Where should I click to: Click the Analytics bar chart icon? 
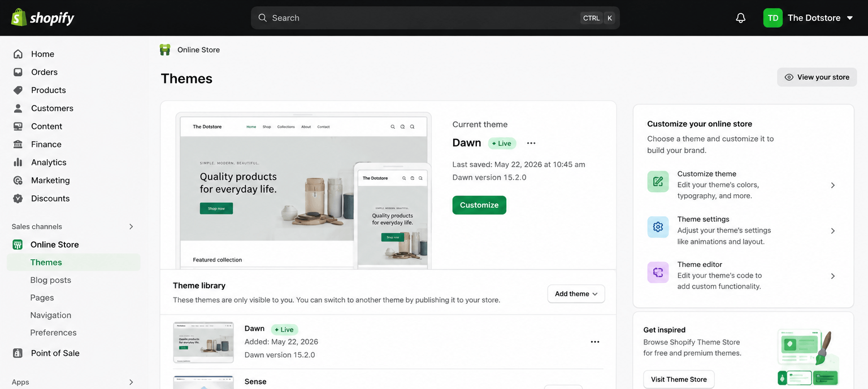(18, 163)
